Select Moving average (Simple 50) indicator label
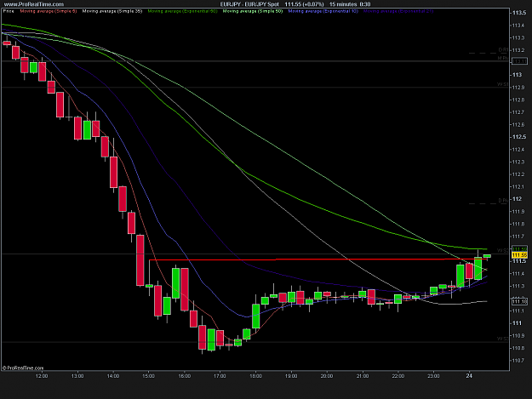The image size is (532, 399). [x=253, y=11]
